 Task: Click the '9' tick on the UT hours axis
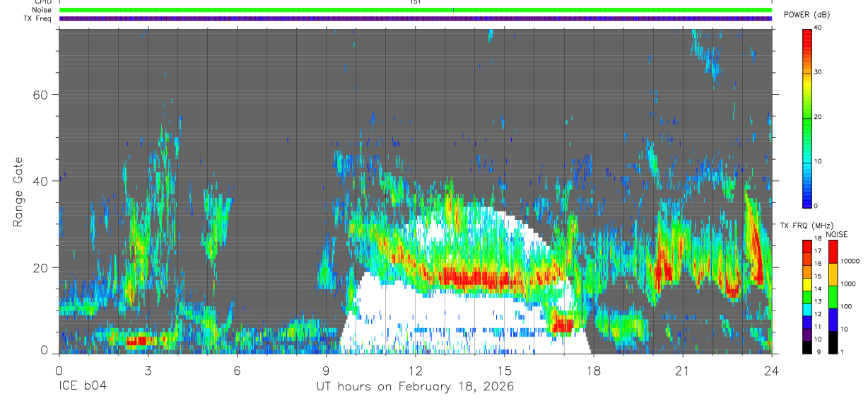(327, 371)
